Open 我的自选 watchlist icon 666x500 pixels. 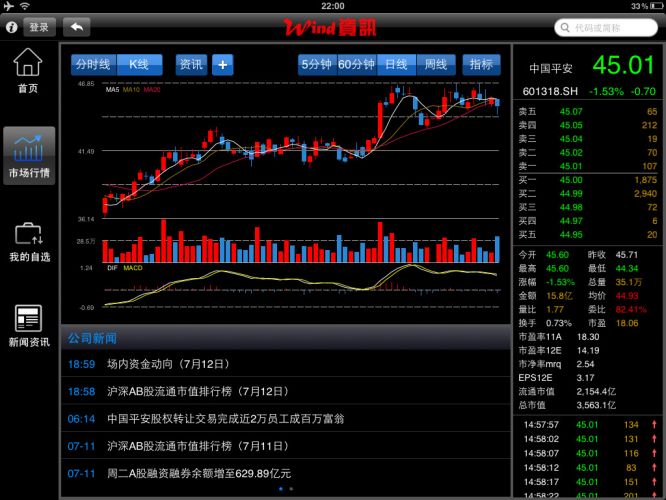pos(28,240)
